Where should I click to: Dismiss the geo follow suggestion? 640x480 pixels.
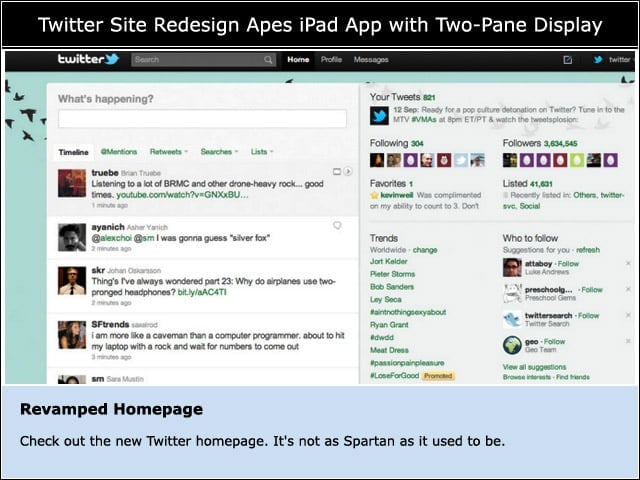[x=628, y=341]
